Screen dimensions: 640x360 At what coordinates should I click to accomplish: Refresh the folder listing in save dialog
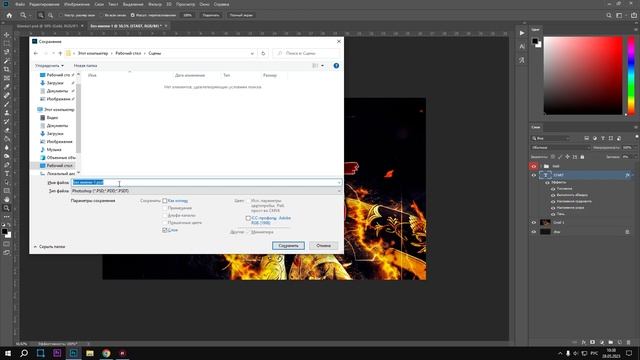(263, 53)
